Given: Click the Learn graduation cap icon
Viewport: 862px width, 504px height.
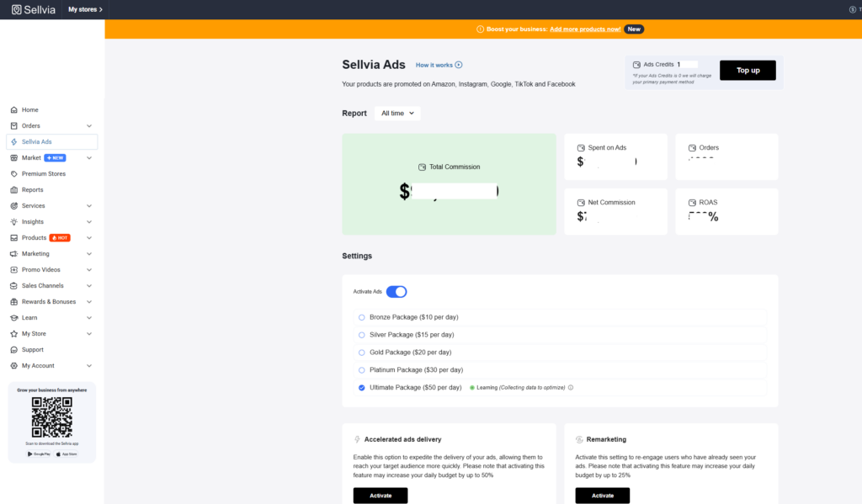Looking at the screenshot, I should coord(13,318).
